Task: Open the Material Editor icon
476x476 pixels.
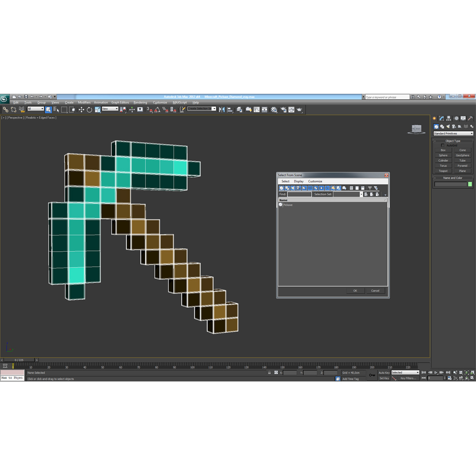Action: click(274, 110)
